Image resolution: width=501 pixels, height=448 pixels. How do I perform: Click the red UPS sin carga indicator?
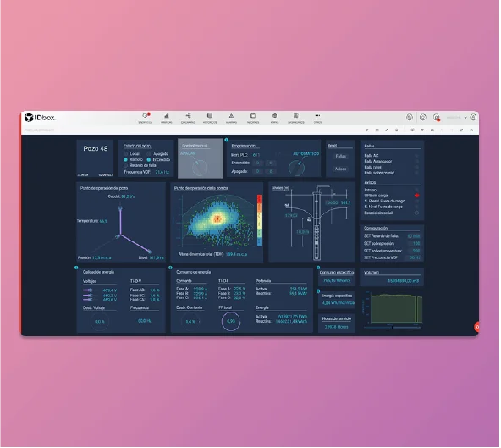click(x=416, y=196)
